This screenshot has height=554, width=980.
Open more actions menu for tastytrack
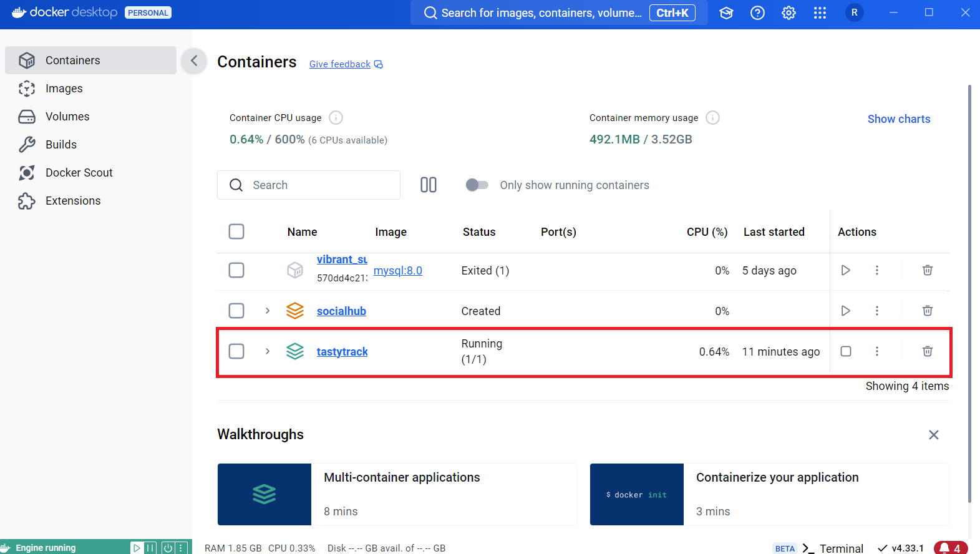click(877, 351)
